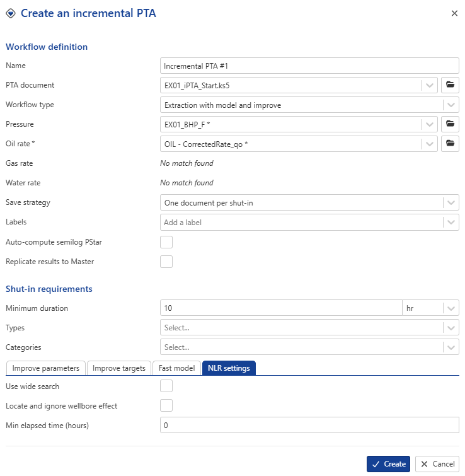Change the minimum duration unit hr
Screen dimensions: 465x476
430,308
